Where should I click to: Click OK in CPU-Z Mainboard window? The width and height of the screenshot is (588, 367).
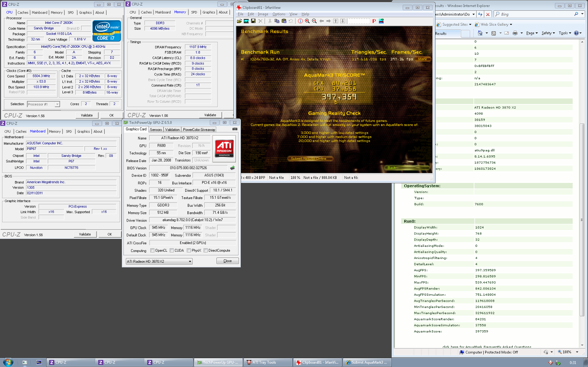coord(110,234)
